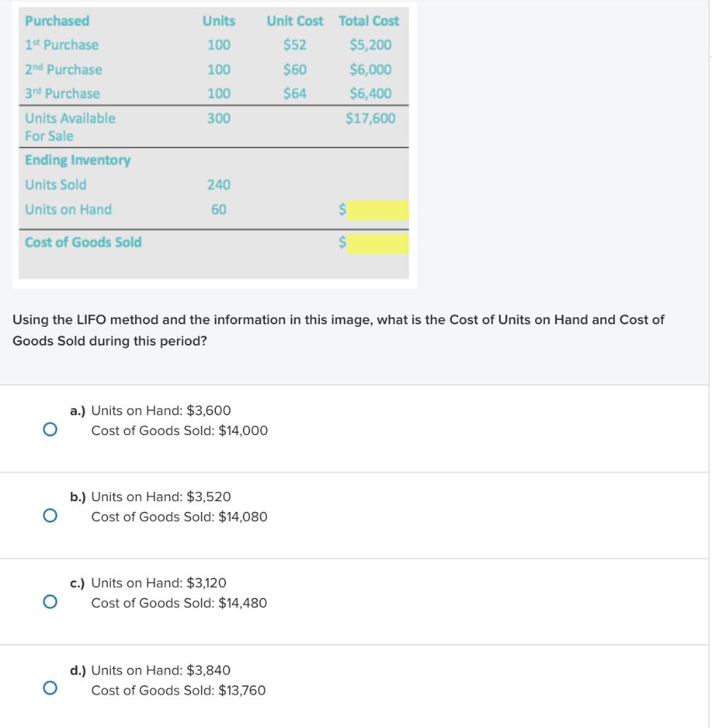This screenshot has height=728, width=712.
Task: Click the answer row for option c
Action: coord(355,601)
